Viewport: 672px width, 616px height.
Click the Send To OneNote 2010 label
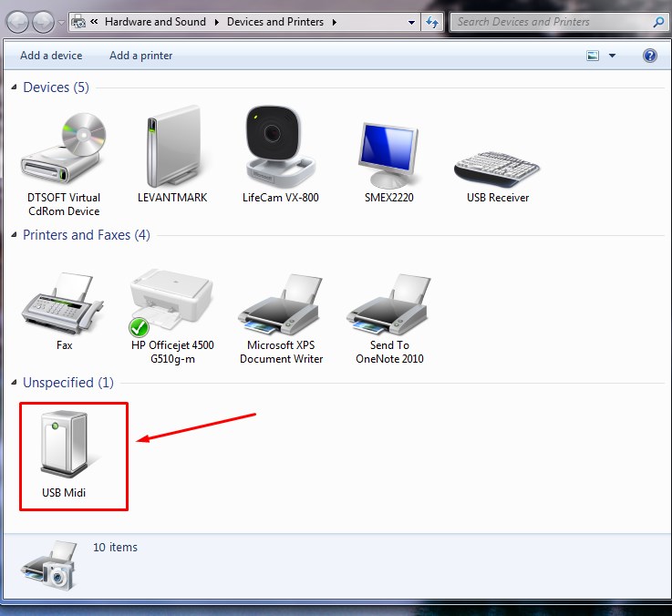click(x=389, y=352)
